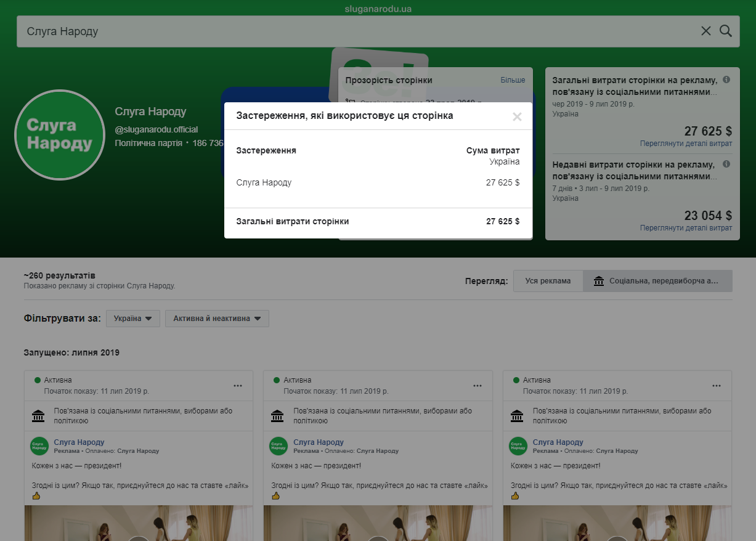
Task: Click the political building icon on the first ad card
Action: (38, 416)
